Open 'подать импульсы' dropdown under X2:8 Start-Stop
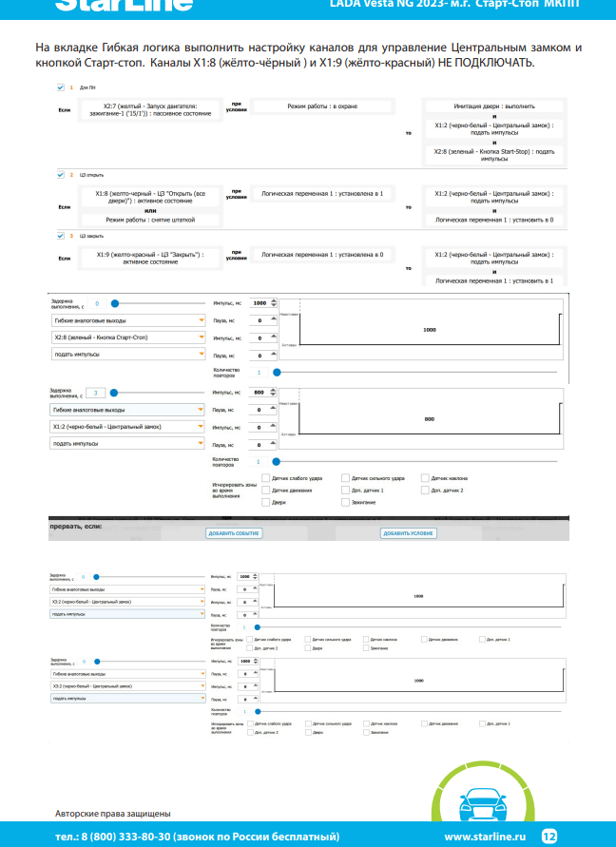 127,355
